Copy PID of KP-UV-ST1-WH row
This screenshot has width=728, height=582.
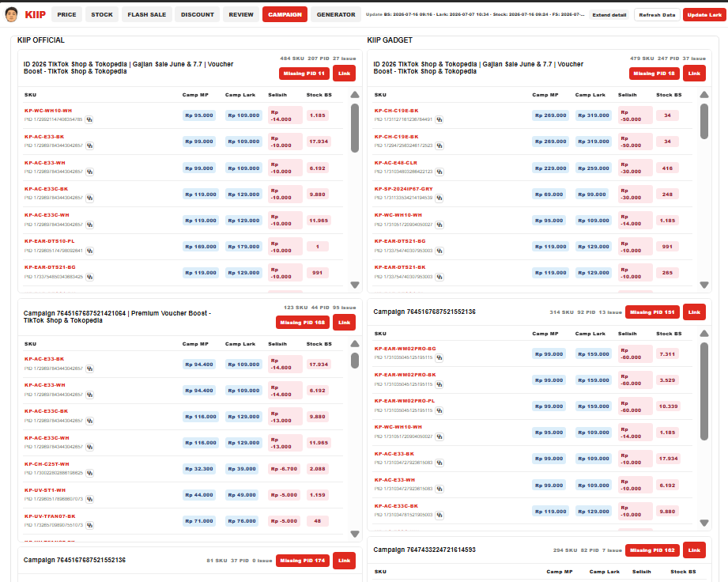89,499
